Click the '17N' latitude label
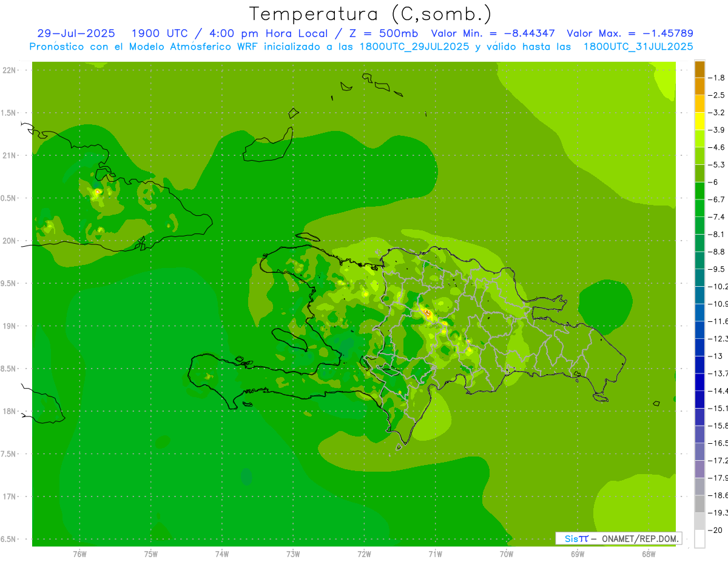 pyautogui.click(x=10, y=497)
